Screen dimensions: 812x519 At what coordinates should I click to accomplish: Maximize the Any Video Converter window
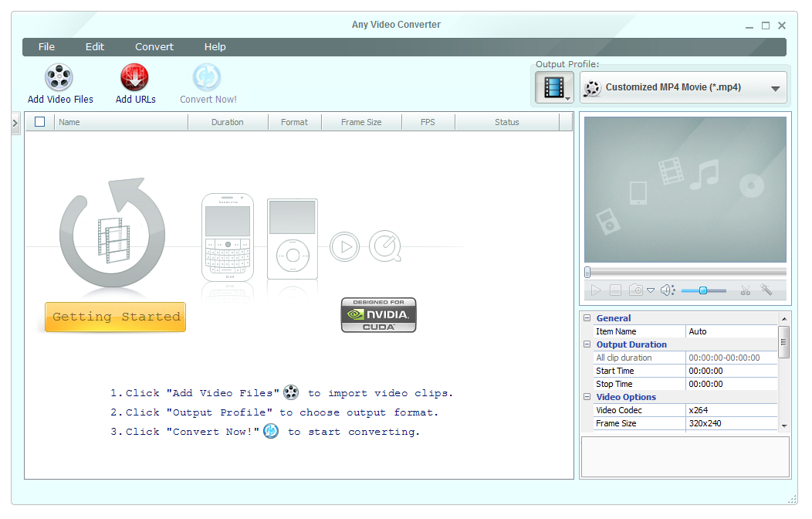coord(766,25)
